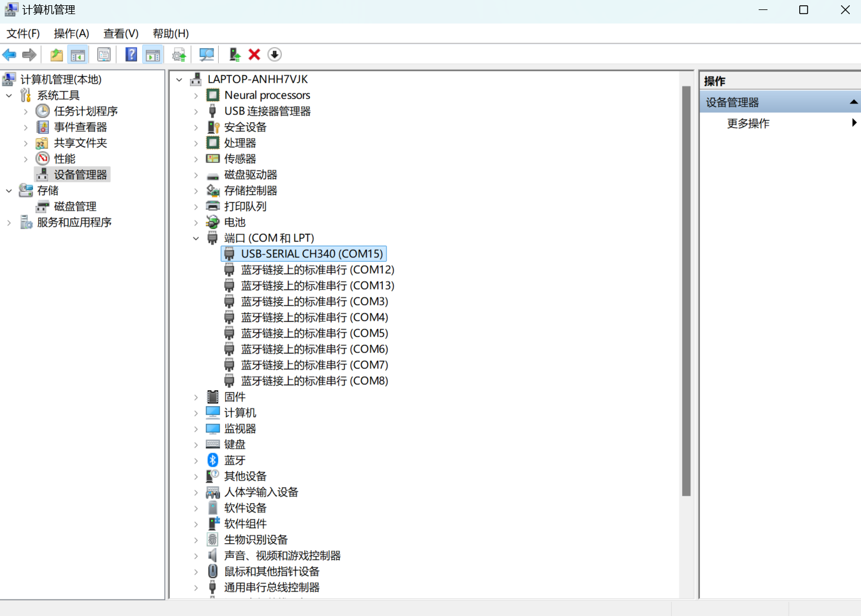Select 通用串行总线控制器 category
Viewport: 861px width, 616px height.
click(272, 587)
